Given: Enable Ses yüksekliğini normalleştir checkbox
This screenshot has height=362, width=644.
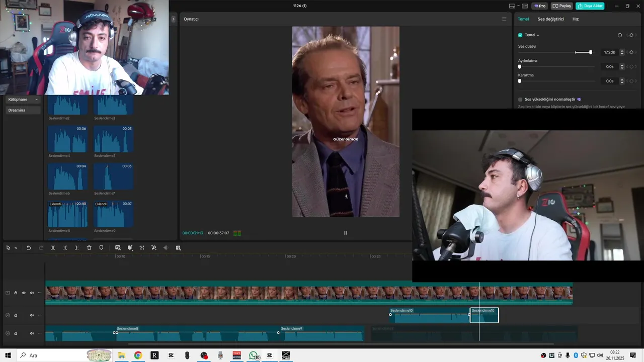Looking at the screenshot, I should pyautogui.click(x=520, y=100).
